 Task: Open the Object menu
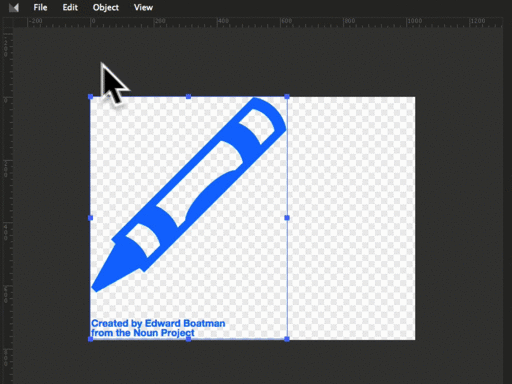pyautogui.click(x=106, y=8)
